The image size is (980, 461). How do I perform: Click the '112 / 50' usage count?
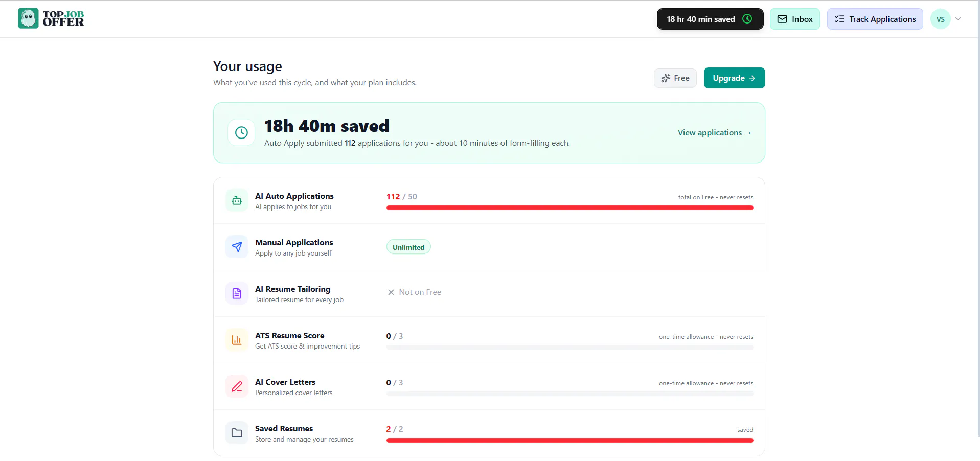(x=401, y=197)
